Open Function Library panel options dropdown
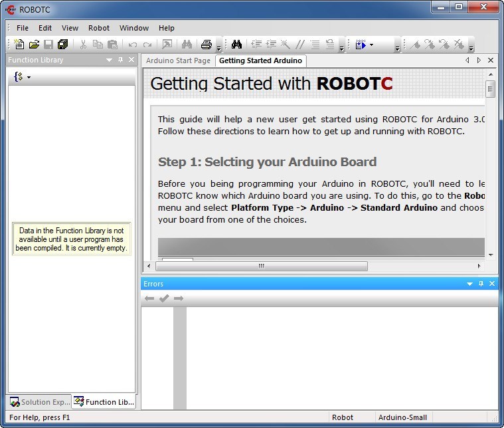Screen dimensions: 504x428 (110, 60)
